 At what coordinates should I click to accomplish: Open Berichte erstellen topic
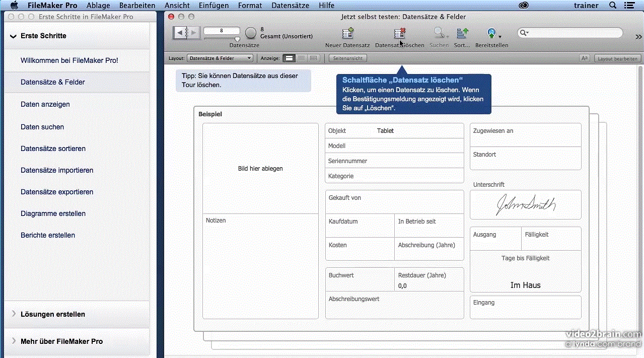(48, 235)
